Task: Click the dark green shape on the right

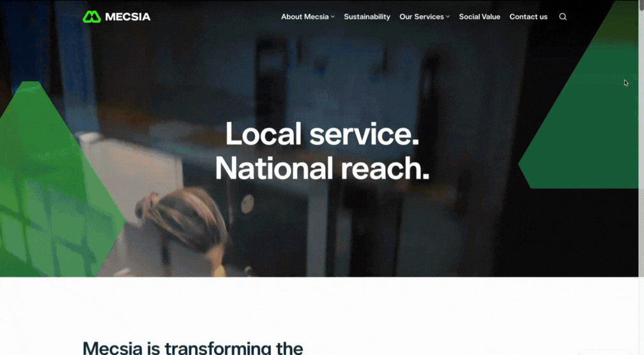Action: pyautogui.click(x=583, y=107)
